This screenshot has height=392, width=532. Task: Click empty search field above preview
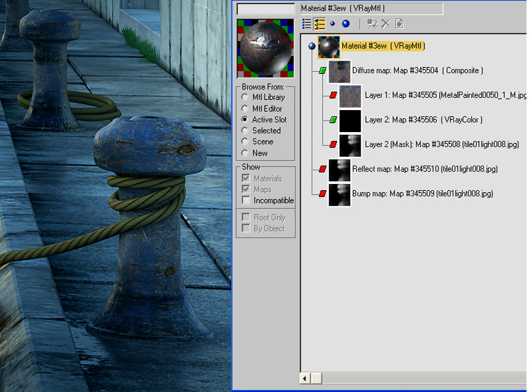(266, 9)
